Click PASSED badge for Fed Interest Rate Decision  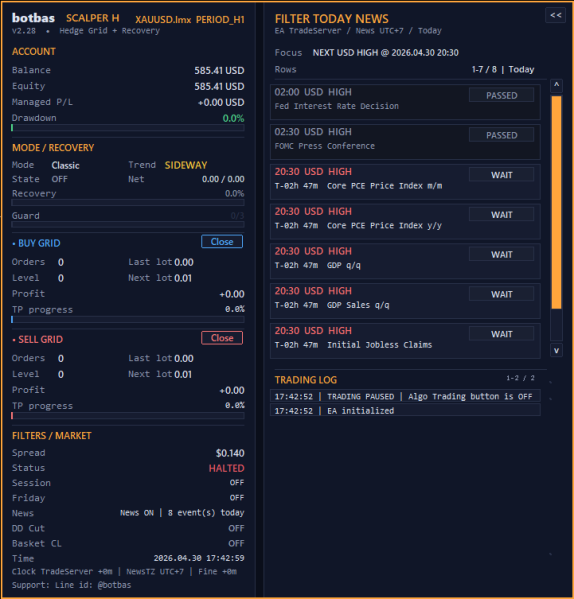point(501,95)
